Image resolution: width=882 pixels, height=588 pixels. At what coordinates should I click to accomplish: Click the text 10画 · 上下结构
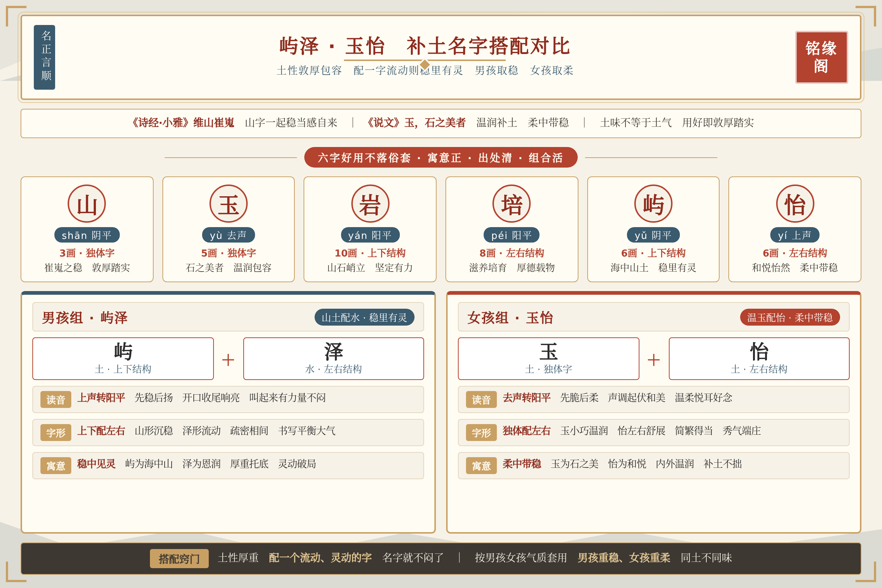370,253
